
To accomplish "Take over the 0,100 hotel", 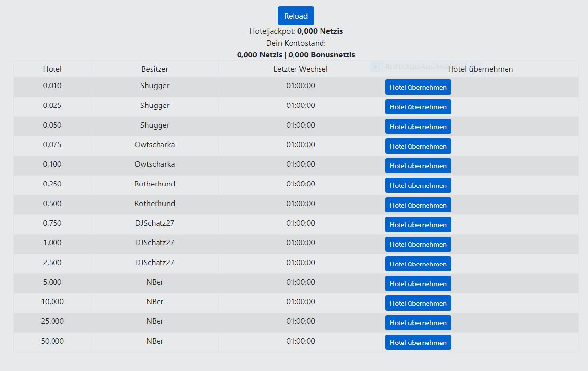I will 418,166.
